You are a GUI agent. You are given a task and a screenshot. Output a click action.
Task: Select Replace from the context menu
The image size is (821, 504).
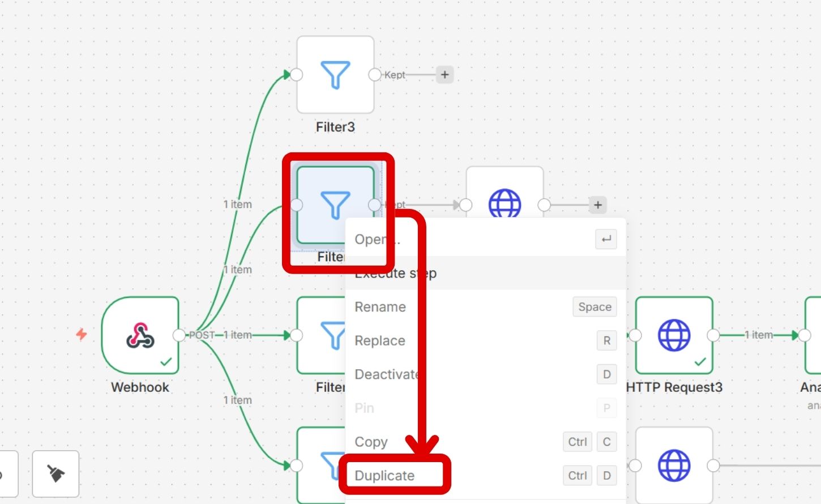[380, 341]
